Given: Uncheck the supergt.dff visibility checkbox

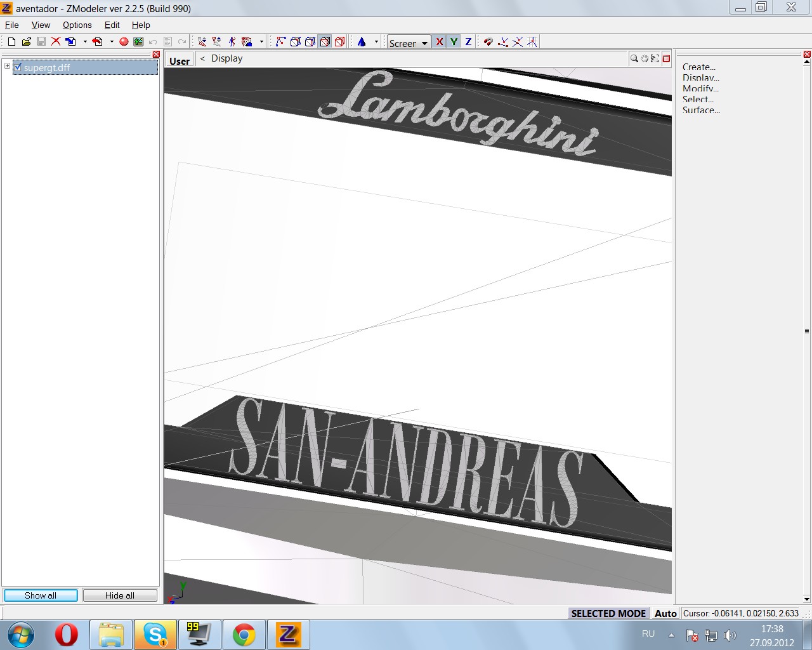Looking at the screenshot, I should (18, 67).
